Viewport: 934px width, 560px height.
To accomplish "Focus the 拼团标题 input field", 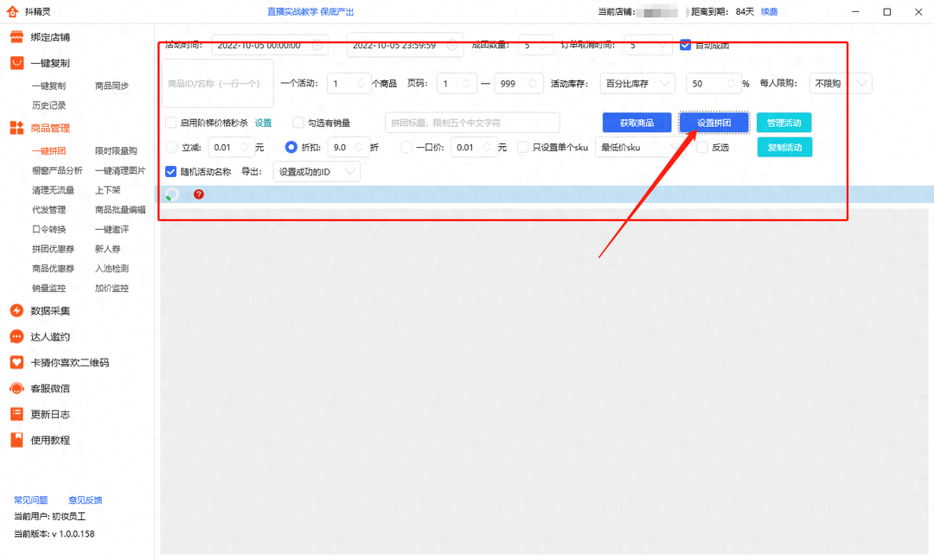I will (x=472, y=123).
